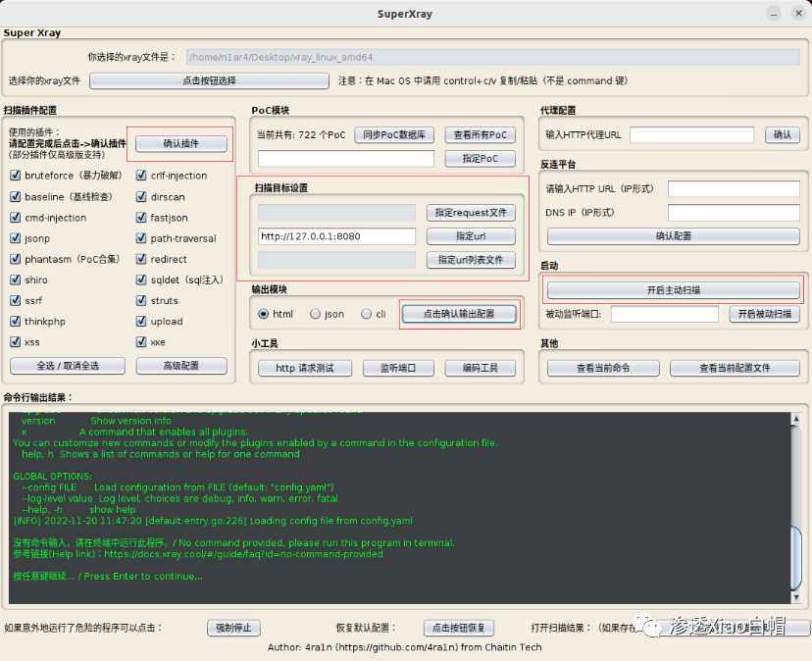Open the 编码工具 encoding tool

[481, 369]
